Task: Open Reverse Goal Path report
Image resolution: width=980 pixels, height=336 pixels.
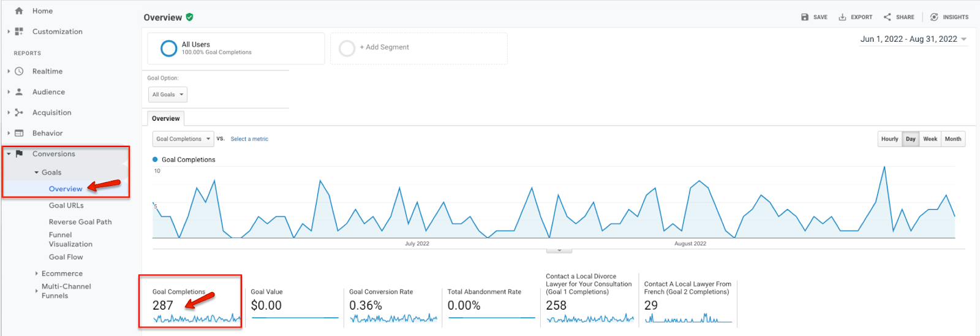Action: [x=80, y=222]
